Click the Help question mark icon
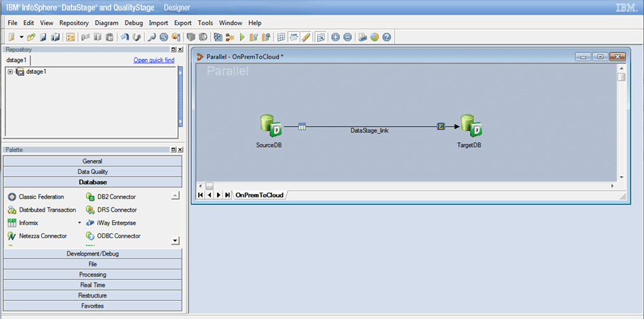 (x=386, y=38)
